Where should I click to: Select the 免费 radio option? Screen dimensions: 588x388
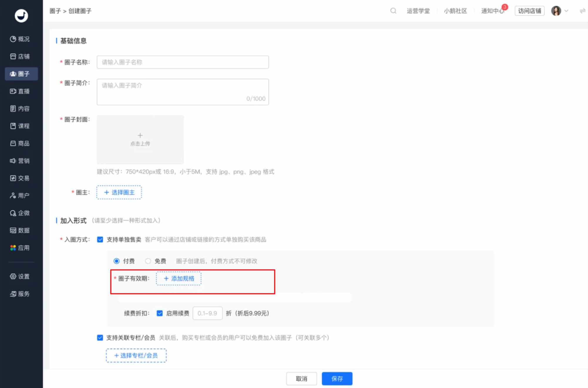[x=148, y=261]
